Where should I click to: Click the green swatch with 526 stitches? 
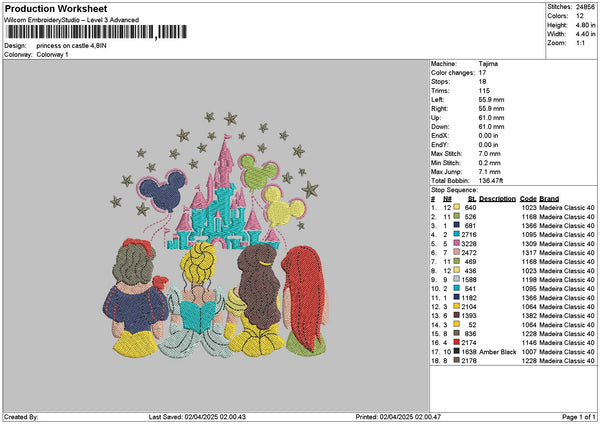point(457,217)
